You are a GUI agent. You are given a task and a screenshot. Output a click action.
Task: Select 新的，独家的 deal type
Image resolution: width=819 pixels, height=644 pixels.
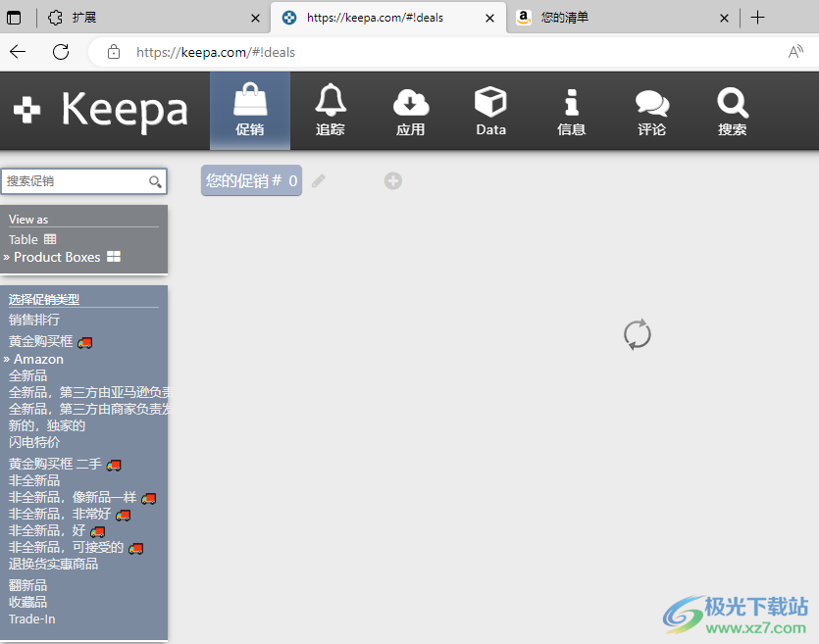tap(46, 425)
